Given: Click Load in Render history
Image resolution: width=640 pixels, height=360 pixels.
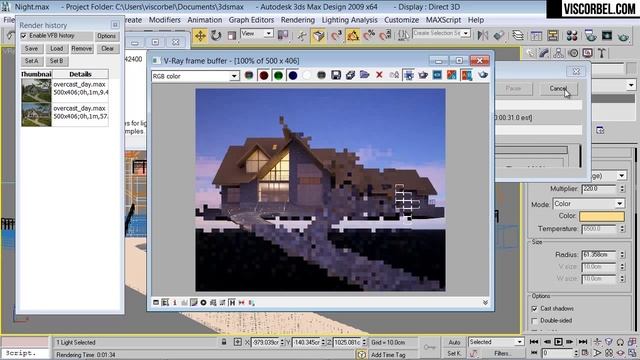Looking at the screenshot, I should (57, 49).
